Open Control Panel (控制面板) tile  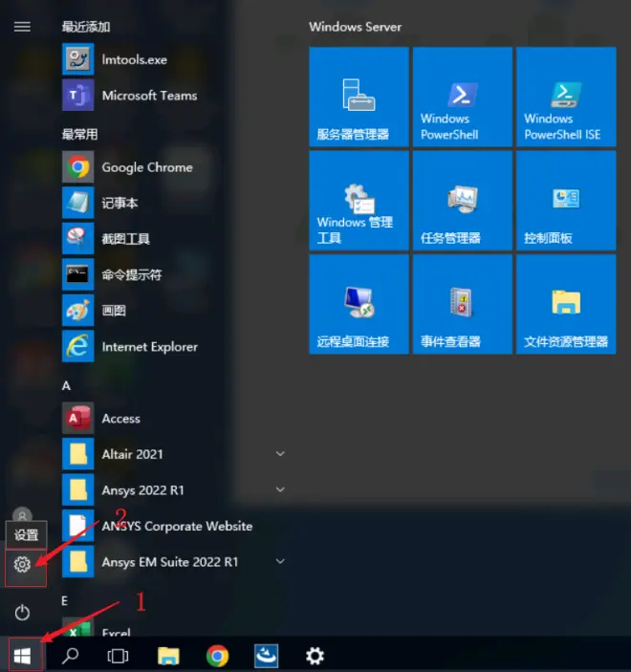tap(566, 201)
